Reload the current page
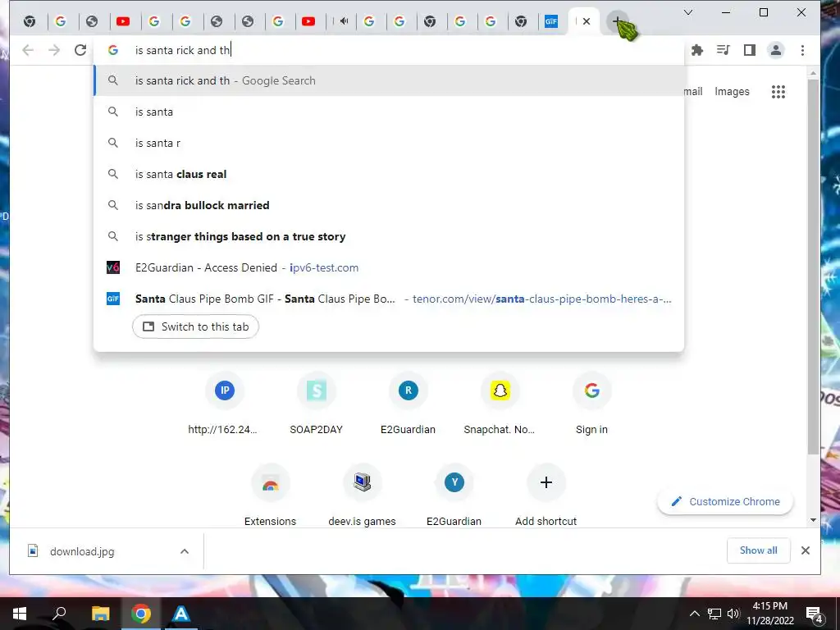 point(80,50)
